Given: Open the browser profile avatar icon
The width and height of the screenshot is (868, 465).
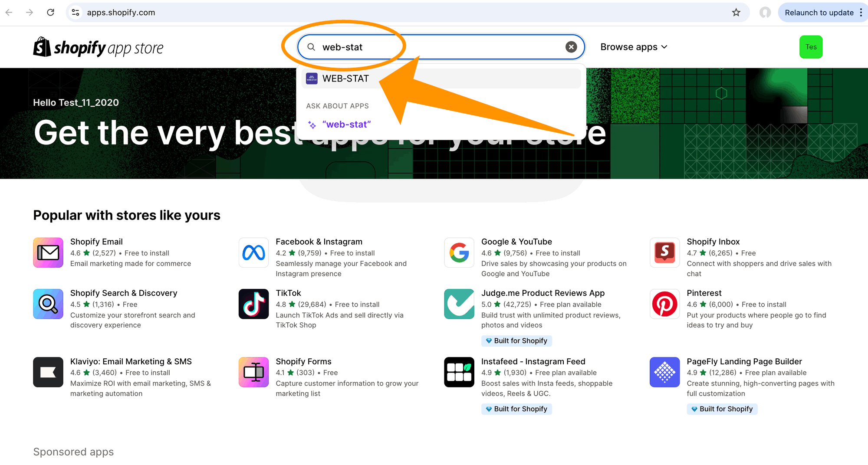Looking at the screenshot, I should click(x=765, y=13).
